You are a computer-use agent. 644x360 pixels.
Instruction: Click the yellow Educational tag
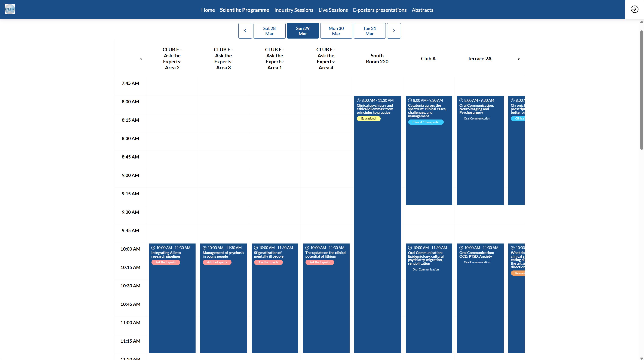click(368, 119)
